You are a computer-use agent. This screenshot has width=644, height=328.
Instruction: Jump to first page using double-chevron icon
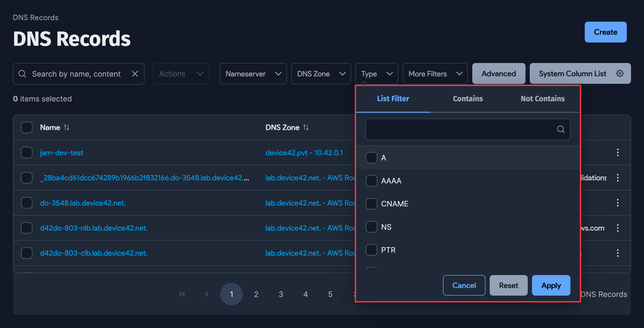click(182, 294)
